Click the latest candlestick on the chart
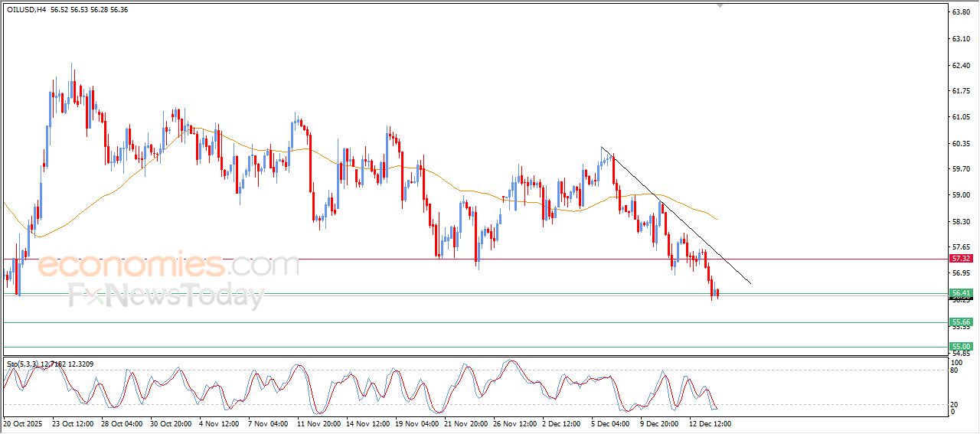Viewport: 980px width, 434px height. 718,292
